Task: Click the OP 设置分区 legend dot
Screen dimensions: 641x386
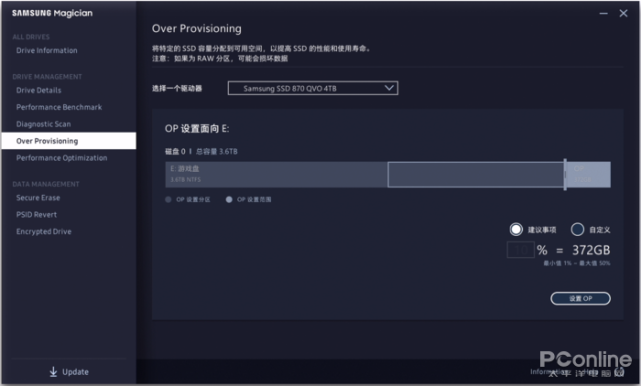Action: [x=168, y=200]
